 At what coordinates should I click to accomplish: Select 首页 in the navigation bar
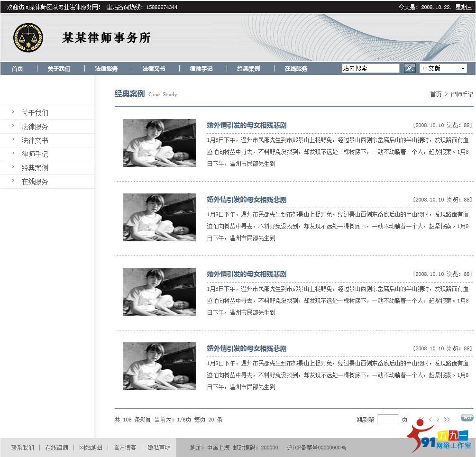[17, 68]
